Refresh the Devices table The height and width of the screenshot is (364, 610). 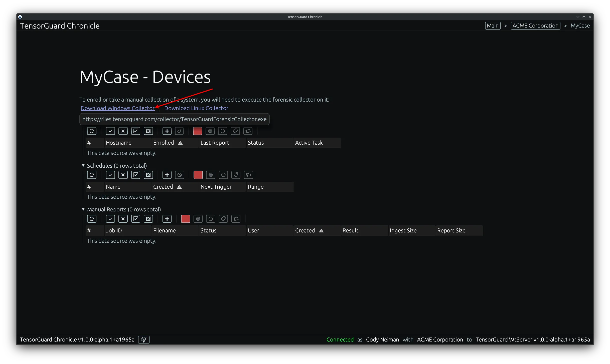[92, 131]
